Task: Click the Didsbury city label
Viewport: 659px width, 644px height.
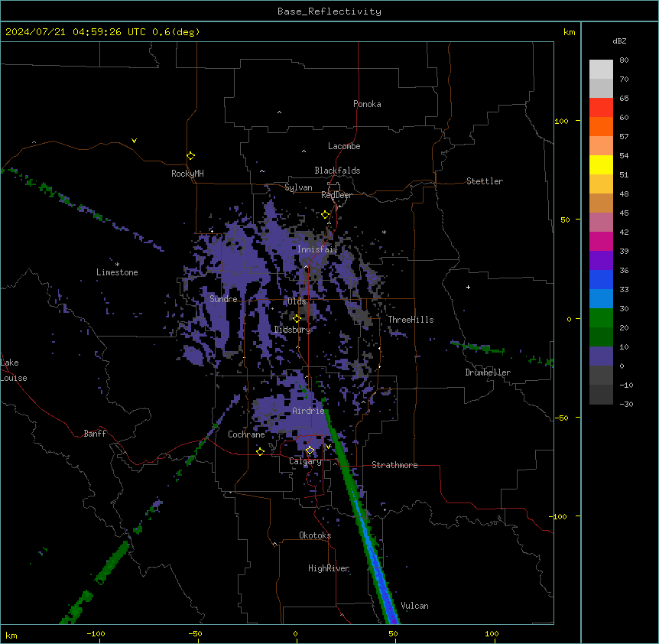Action: point(293,330)
